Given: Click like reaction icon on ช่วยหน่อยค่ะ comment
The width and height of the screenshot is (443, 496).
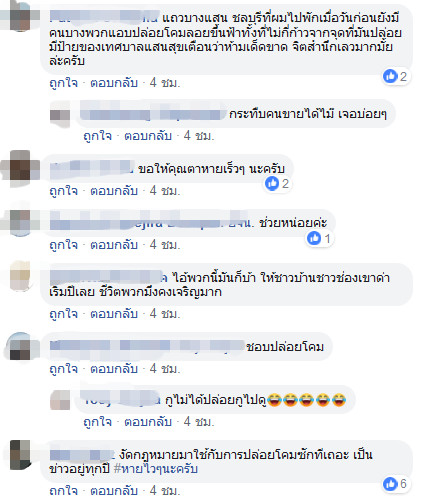Looking at the screenshot, I should pyautogui.click(x=314, y=238).
